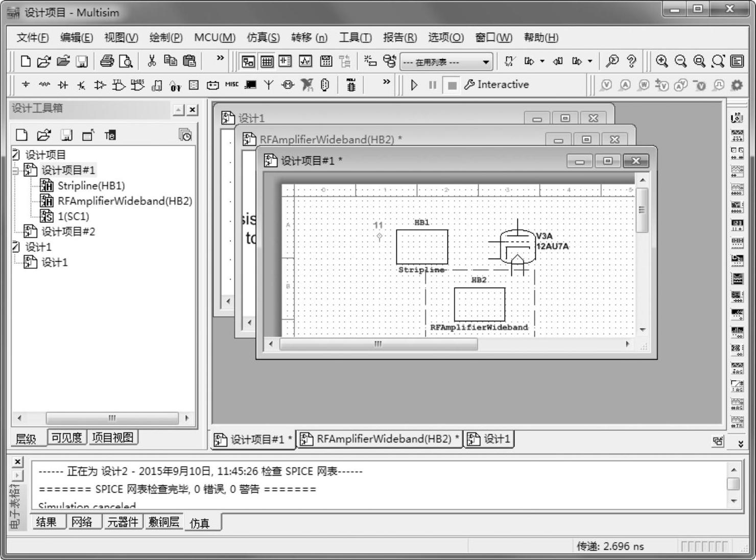Place a Basic resistor component
The height and width of the screenshot is (560, 756).
44,85
